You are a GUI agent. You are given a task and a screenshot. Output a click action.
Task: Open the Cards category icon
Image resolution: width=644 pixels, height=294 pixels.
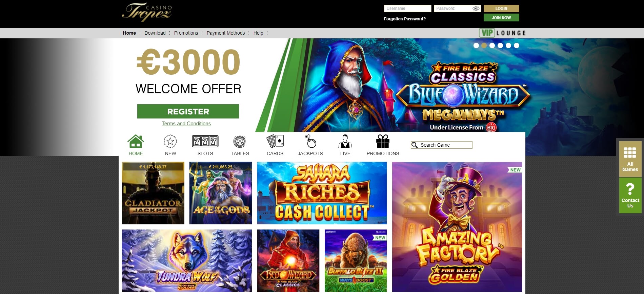[x=275, y=141]
